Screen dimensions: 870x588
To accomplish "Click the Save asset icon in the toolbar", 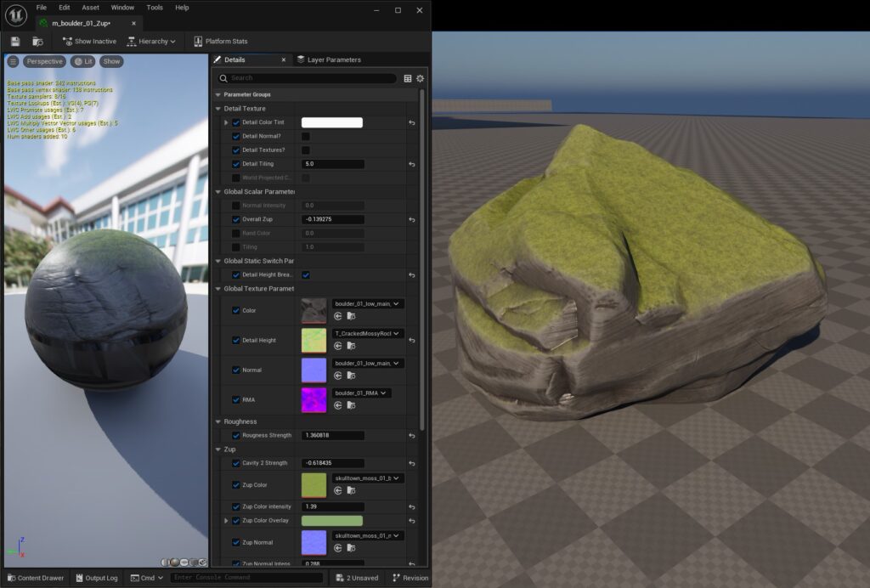I will tap(16, 41).
